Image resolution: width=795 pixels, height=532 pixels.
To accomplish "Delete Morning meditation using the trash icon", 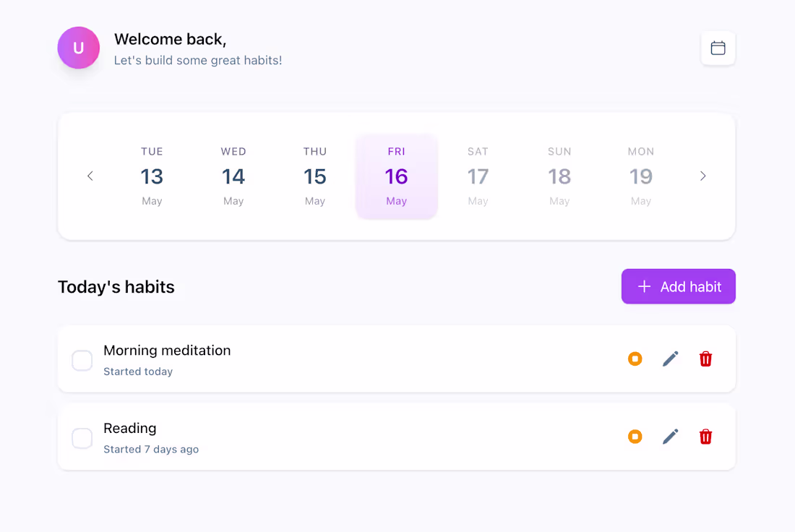I will [705, 359].
